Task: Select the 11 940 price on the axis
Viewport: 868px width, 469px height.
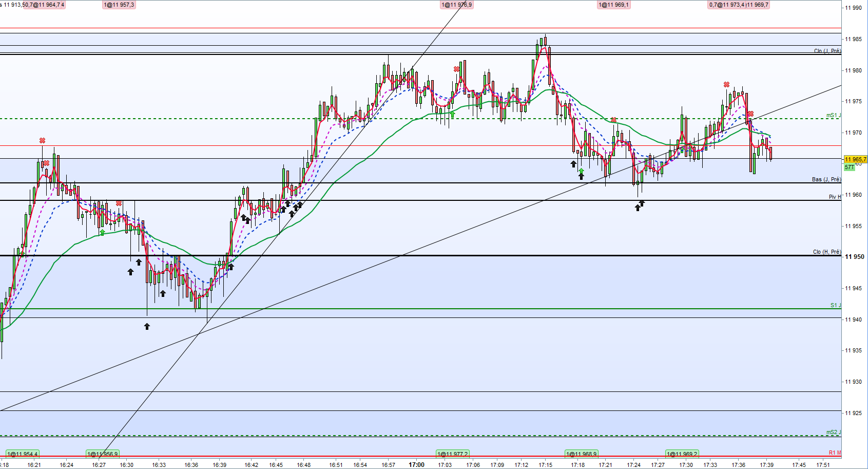Action: 853,320
